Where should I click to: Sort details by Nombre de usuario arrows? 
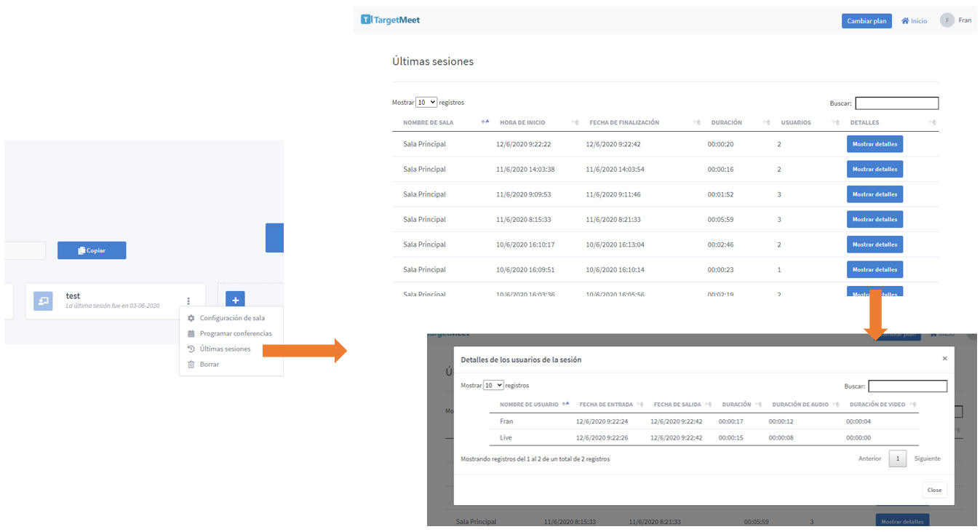pos(565,404)
